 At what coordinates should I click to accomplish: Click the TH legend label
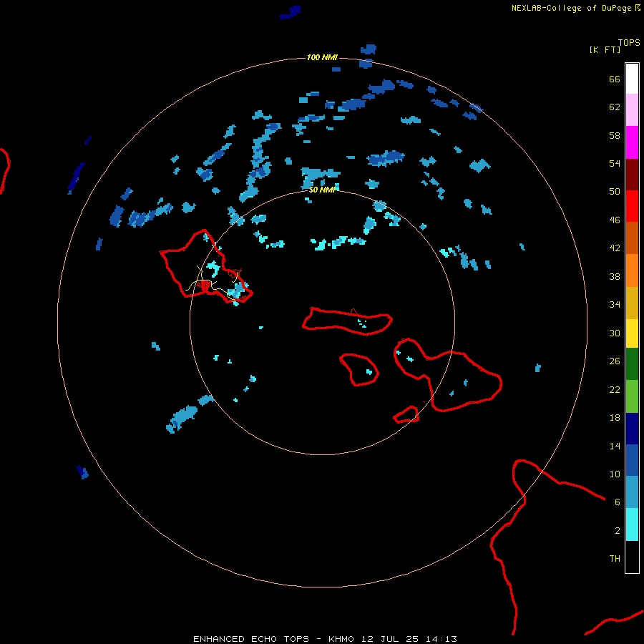coord(615,559)
